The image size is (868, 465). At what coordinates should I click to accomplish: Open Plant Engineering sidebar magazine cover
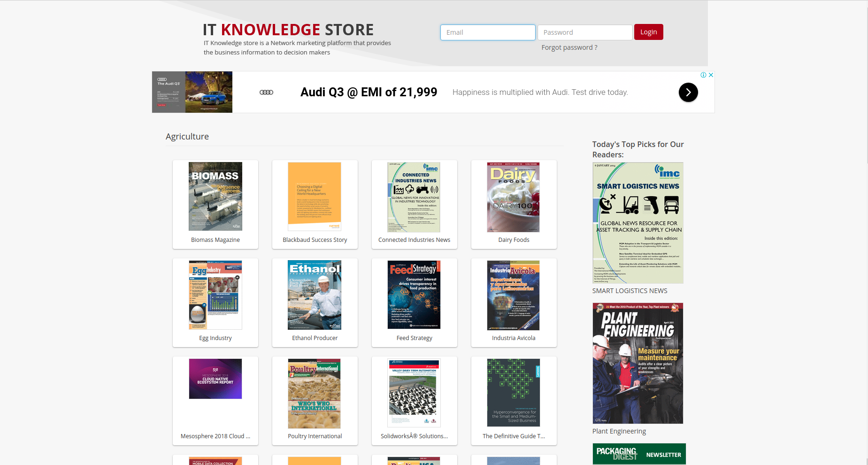[x=638, y=363]
